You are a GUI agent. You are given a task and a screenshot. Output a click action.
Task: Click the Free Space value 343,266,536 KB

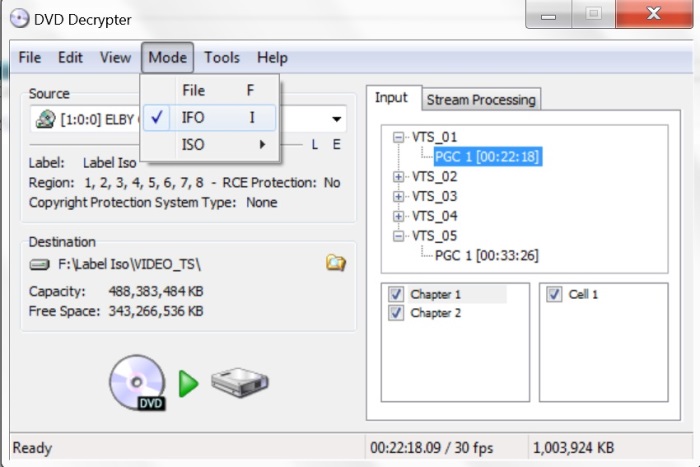[x=156, y=311]
